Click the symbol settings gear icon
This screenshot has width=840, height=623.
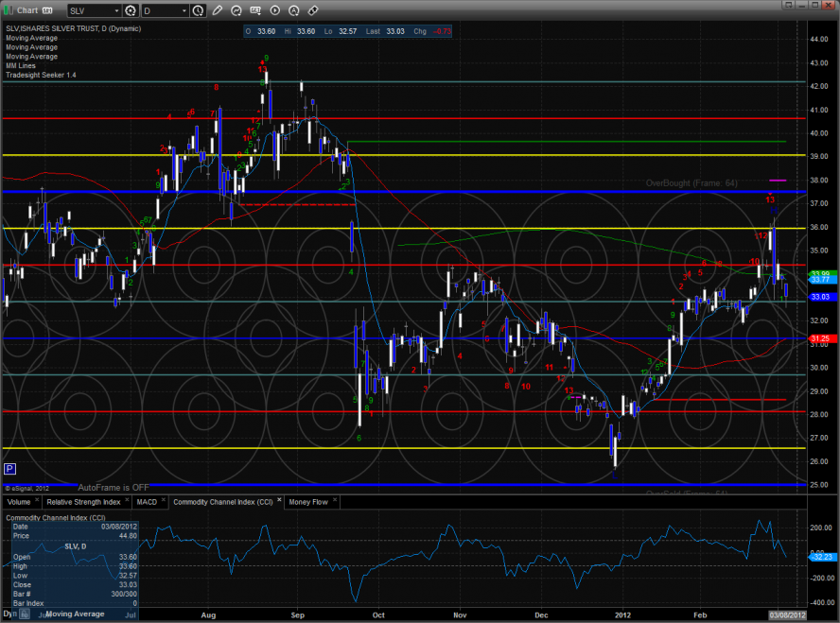[x=129, y=11]
